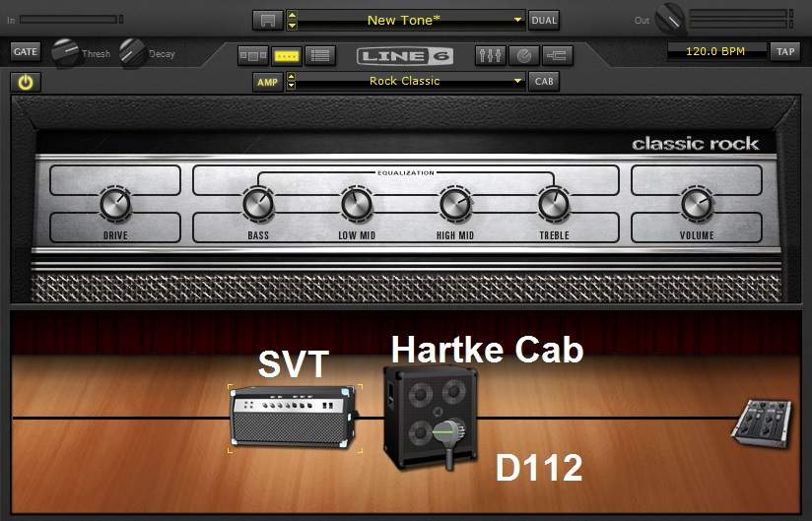Switch to signal flow view icon
The height and width of the screenshot is (521, 812).
click(x=252, y=55)
